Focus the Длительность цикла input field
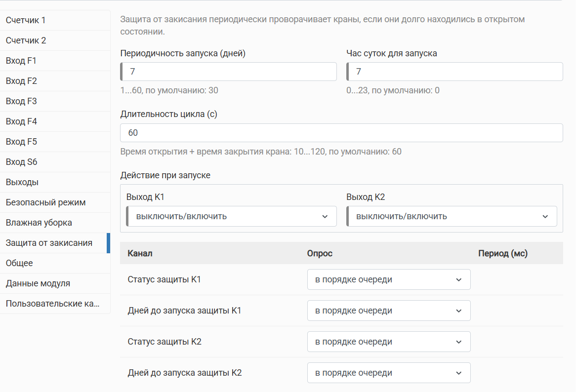Viewport: 576px width, 392px height. pos(341,133)
